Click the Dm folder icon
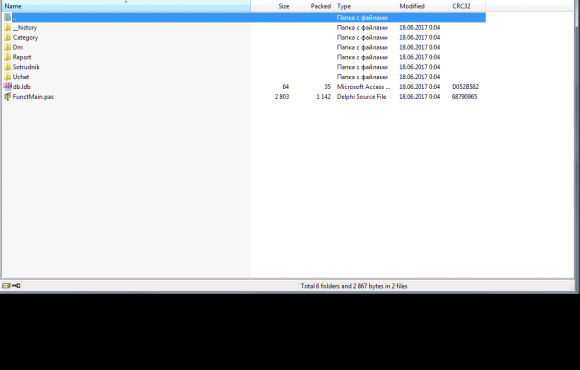Viewport: 580px width, 370px height. click(x=7, y=47)
